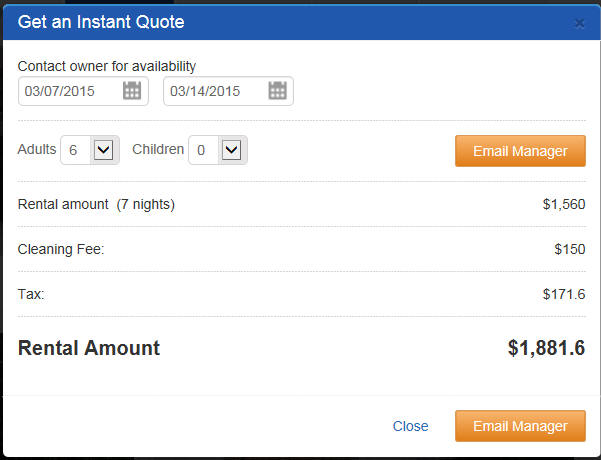Click the total $1,881.6 amount
The height and width of the screenshot is (460, 601).
click(x=546, y=348)
